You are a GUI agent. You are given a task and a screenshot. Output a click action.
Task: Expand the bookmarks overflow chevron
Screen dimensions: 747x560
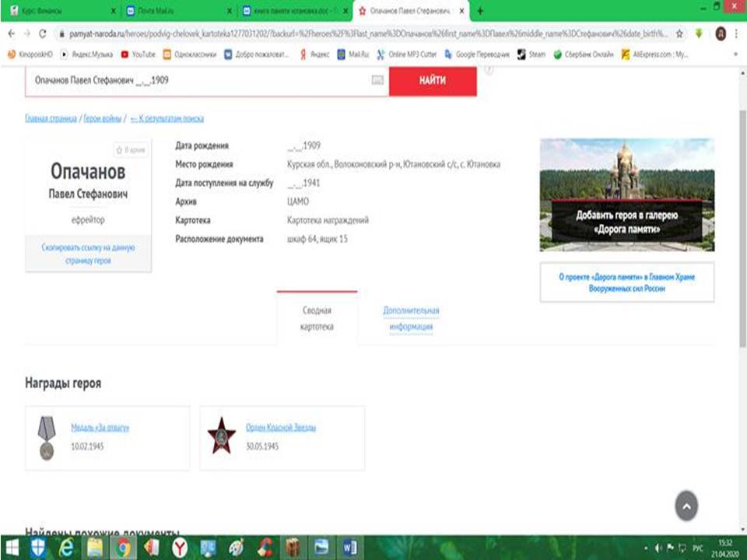(736, 54)
